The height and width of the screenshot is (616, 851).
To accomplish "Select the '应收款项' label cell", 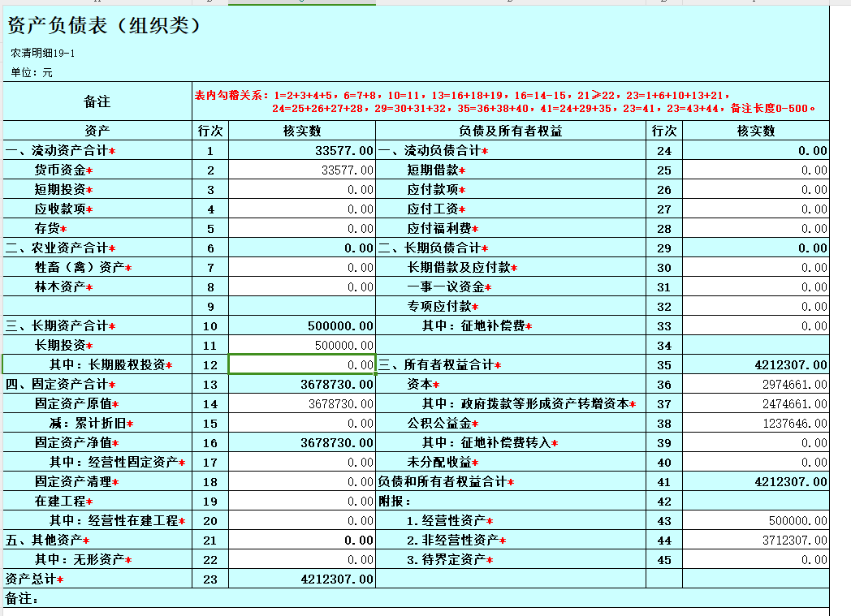I will point(97,209).
